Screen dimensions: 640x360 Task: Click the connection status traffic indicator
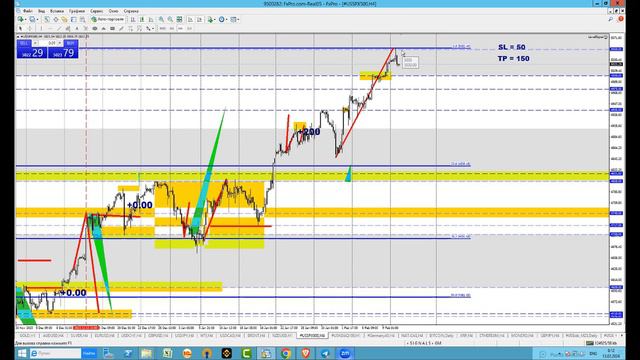(x=602, y=343)
